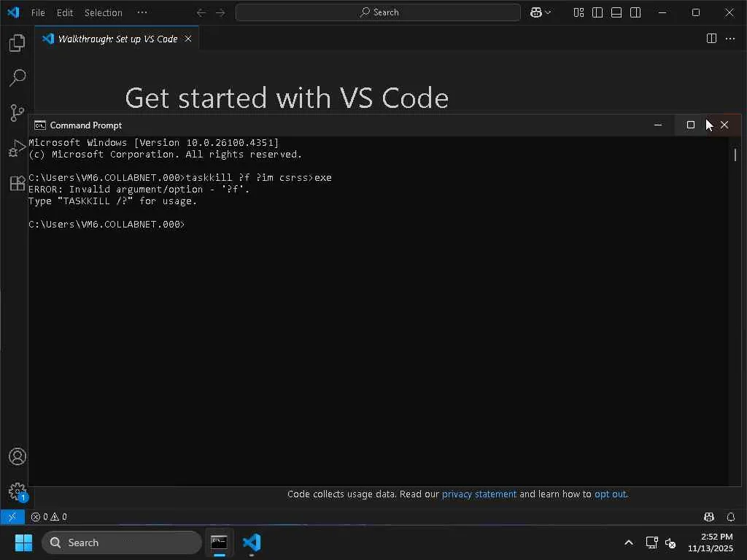Image resolution: width=747 pixels, height=560 pixels.
Task: Open the Edit menu
Action: pos(65,13)
